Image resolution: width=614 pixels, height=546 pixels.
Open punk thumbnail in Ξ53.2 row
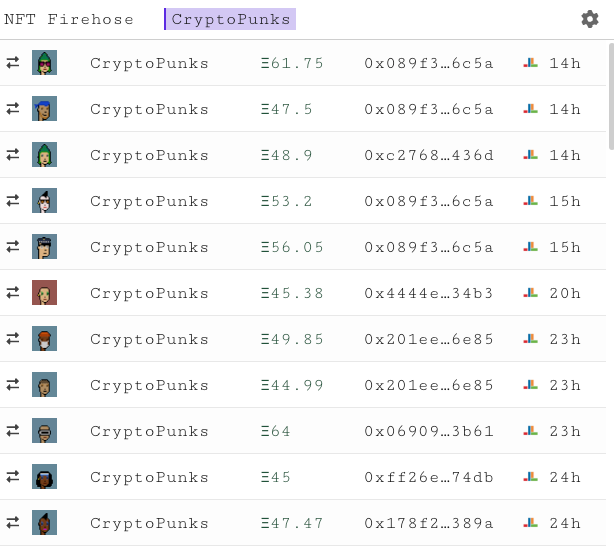(x=44, y=201)
